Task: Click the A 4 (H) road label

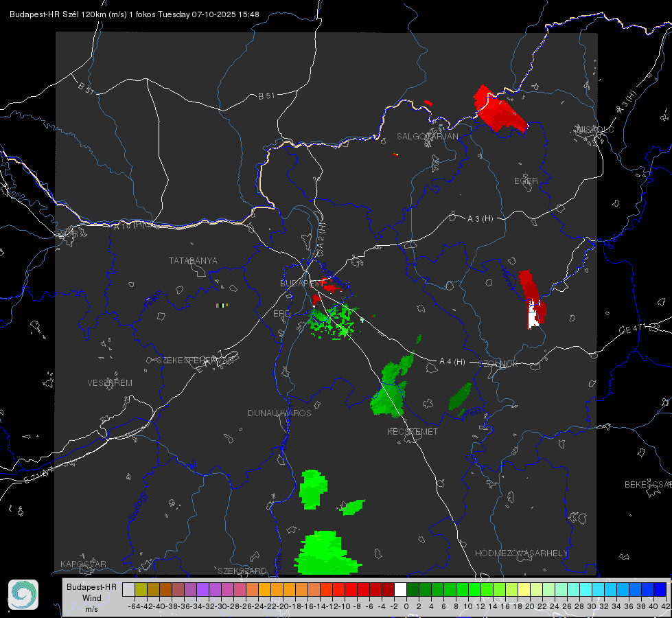Action: click(452, 362)
